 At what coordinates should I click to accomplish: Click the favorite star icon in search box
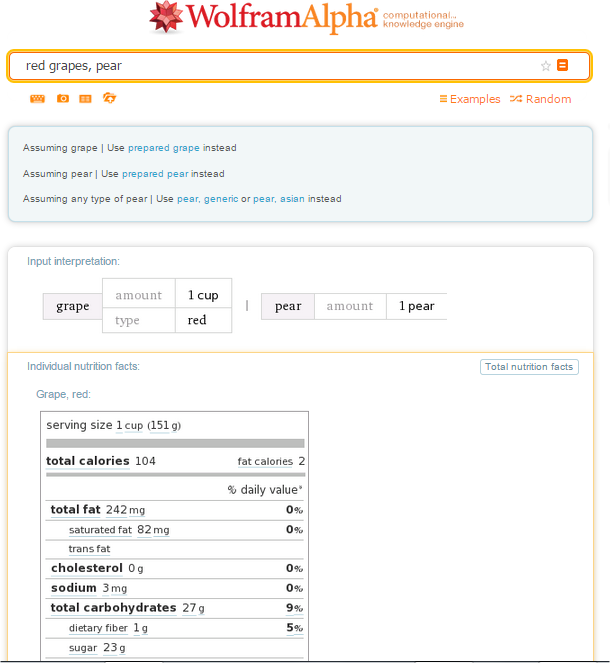click(546, 66)
